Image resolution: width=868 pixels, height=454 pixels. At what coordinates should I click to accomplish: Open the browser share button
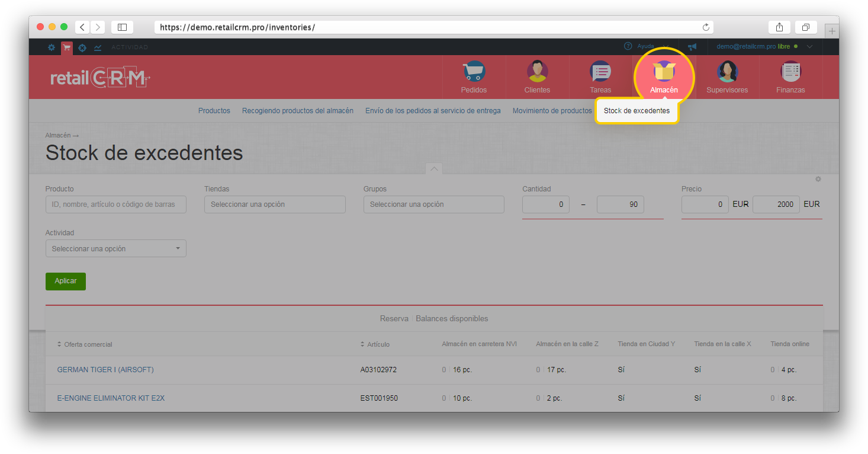tap(779, 27)
